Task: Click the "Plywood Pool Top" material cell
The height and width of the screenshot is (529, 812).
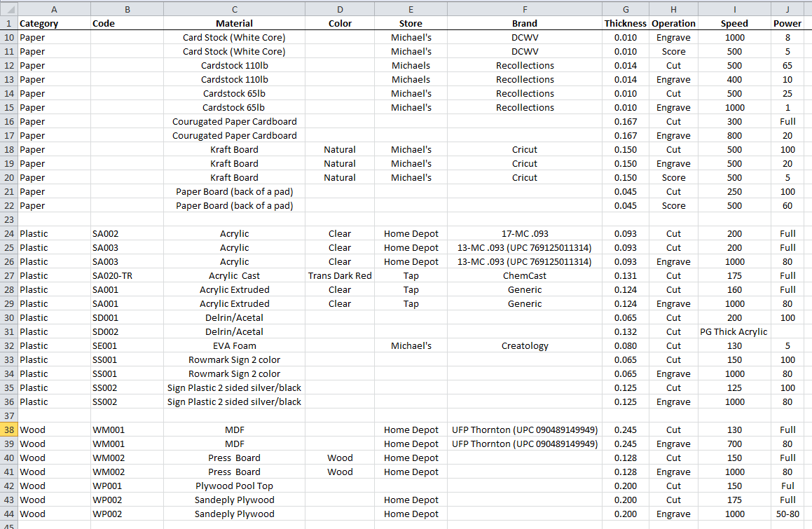Action: (x=235, y=486)
